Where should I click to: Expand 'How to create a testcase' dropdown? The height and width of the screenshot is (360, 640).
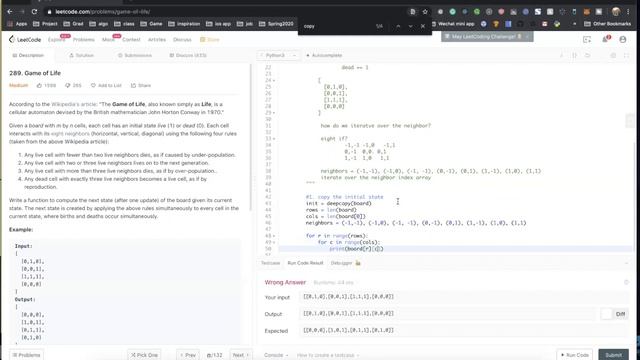328,355
